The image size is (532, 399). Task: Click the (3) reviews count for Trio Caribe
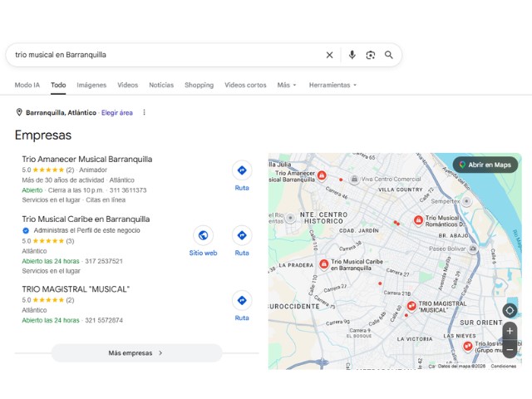[70, 241]
